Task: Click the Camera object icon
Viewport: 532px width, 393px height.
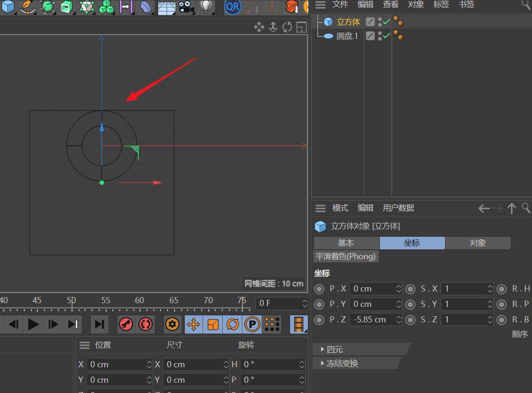Action: pos(186,7)
